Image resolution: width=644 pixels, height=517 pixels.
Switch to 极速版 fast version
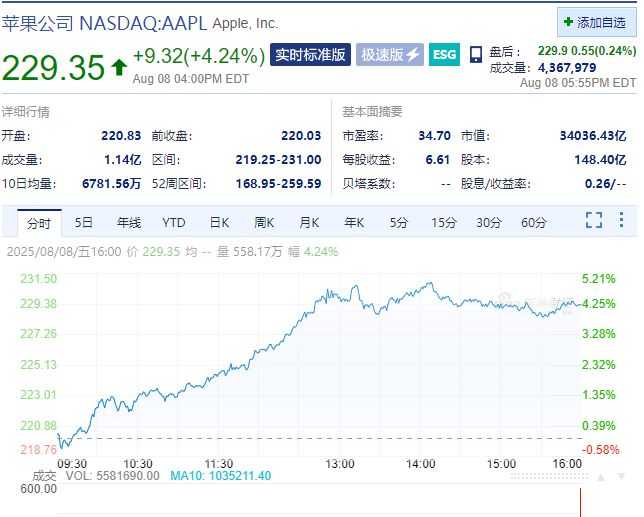390,55
